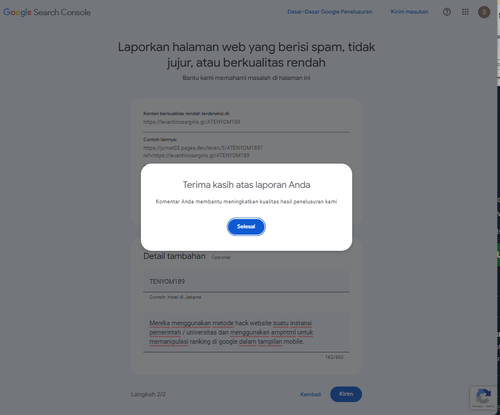Click the levantinosargiris.gr URL field
This screenshot has height=415, width=500.
point(246,122)
